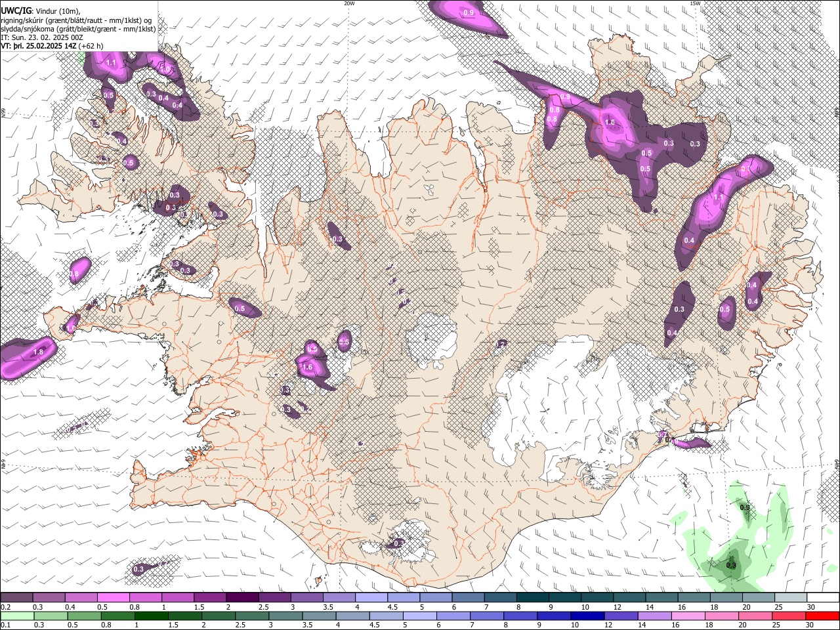Select the rain scale swatch labeled 2.5
The image size is (840, 630).
[252, 616]
